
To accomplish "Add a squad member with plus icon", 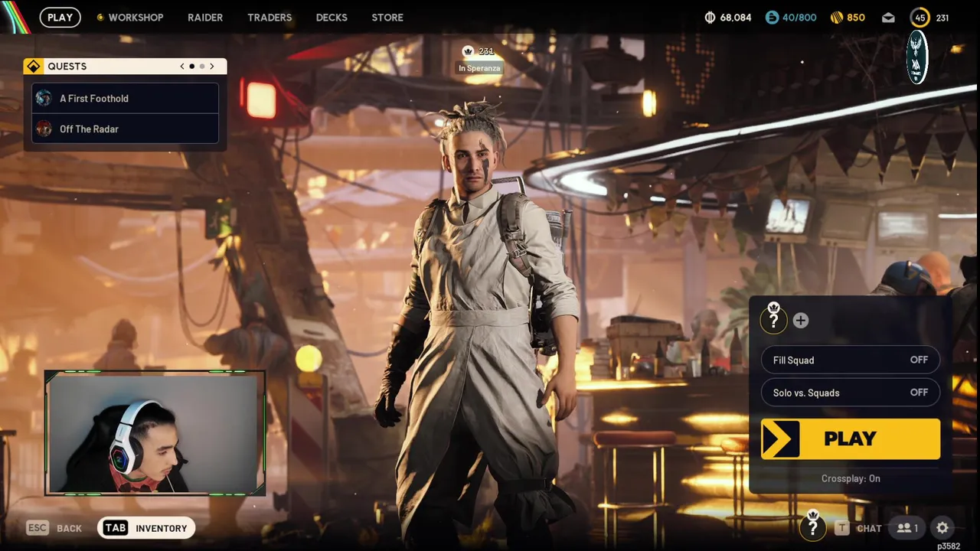I will coord(800,321).
